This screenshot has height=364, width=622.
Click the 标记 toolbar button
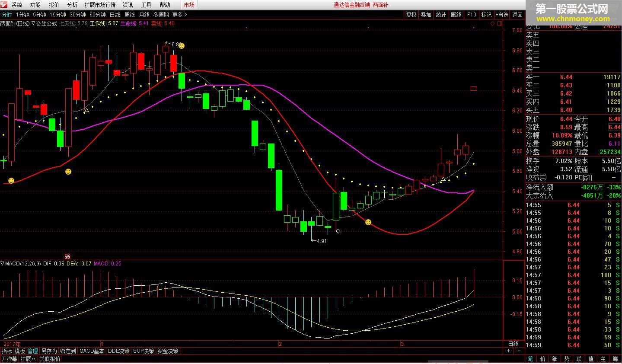coord(487,15)
